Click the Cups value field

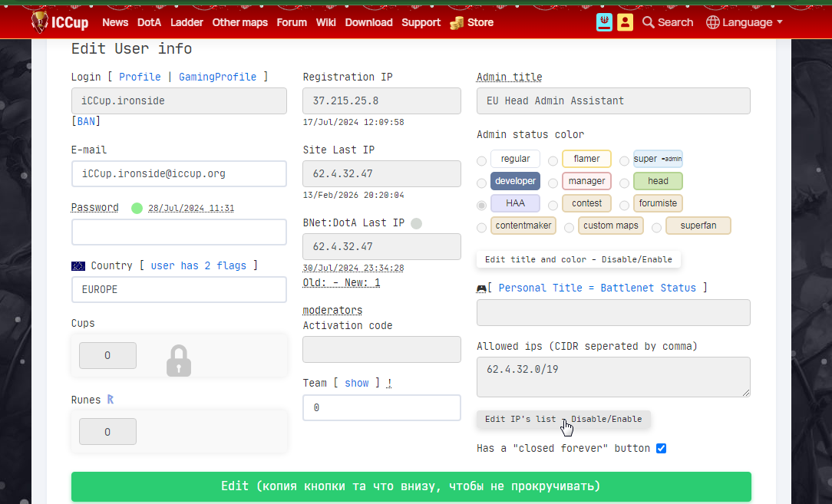click(x=107, y=355)
